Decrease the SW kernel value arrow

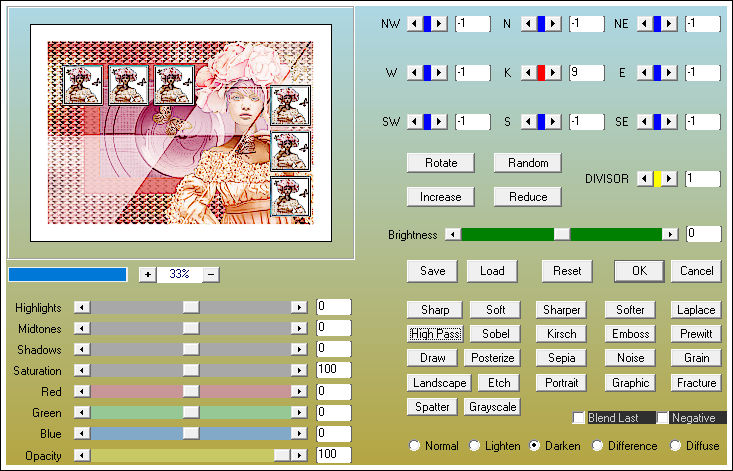click(x=415, y=121)
